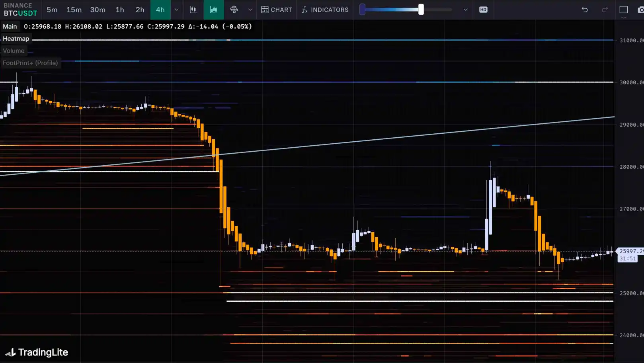Select the 5m timeframe

(x=52, y=10)
